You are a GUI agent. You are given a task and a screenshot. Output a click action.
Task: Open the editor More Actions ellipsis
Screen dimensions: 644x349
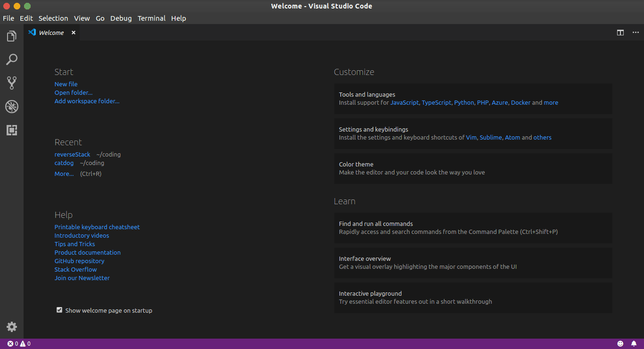(x=636, y=33)
